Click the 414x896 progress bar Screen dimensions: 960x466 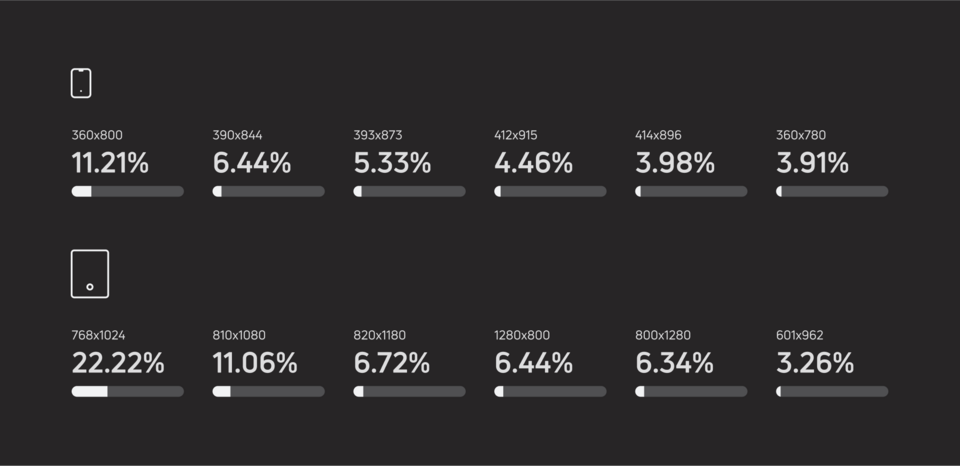691,191
